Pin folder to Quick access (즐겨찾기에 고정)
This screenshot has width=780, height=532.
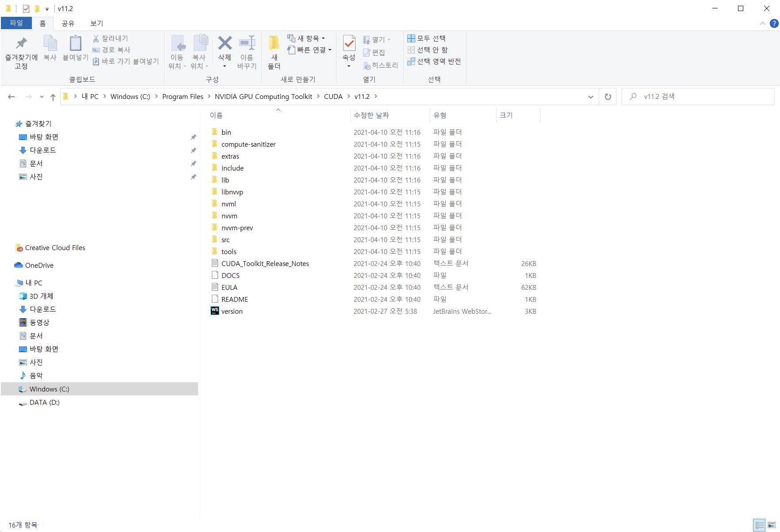21,52
